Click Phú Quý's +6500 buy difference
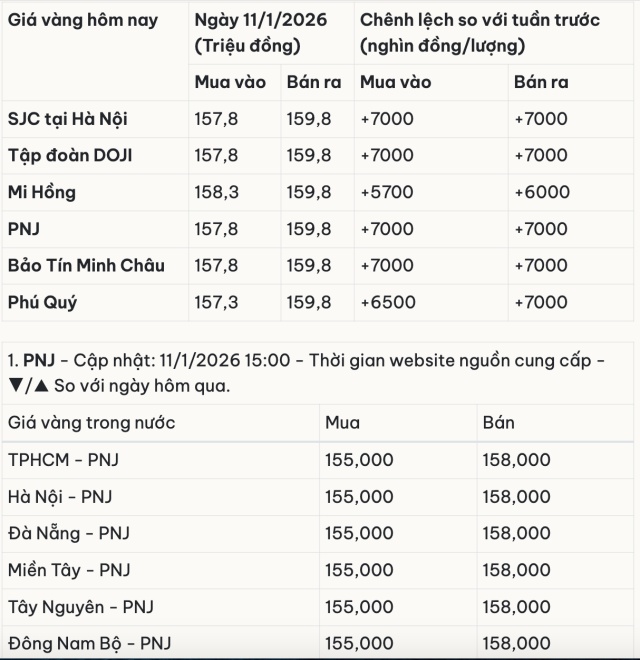 tap(387, 302)
